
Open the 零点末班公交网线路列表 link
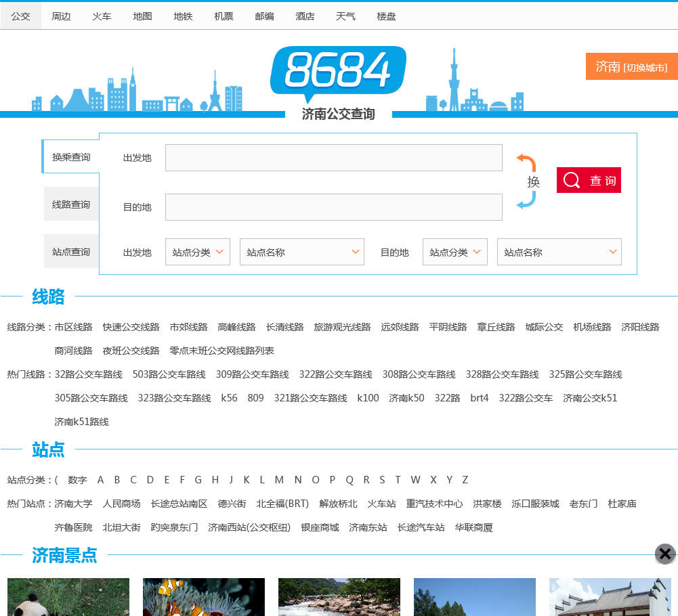point(221,351)
